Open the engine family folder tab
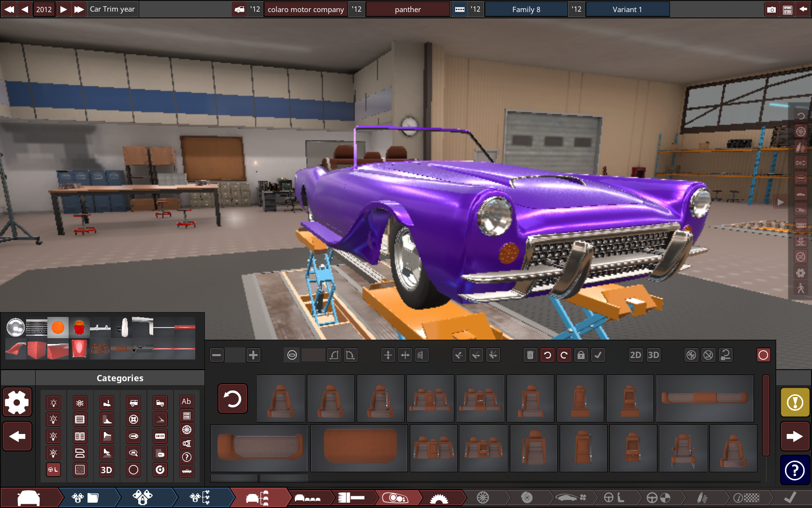 point(86,497)
